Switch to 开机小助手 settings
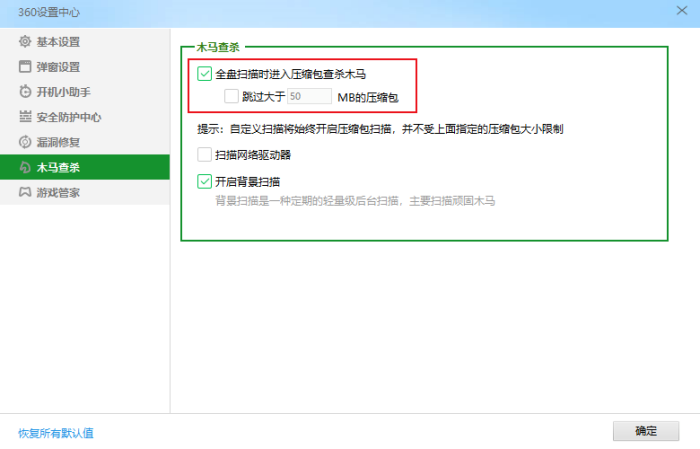 pyautogui.click(x=85, y=91)
